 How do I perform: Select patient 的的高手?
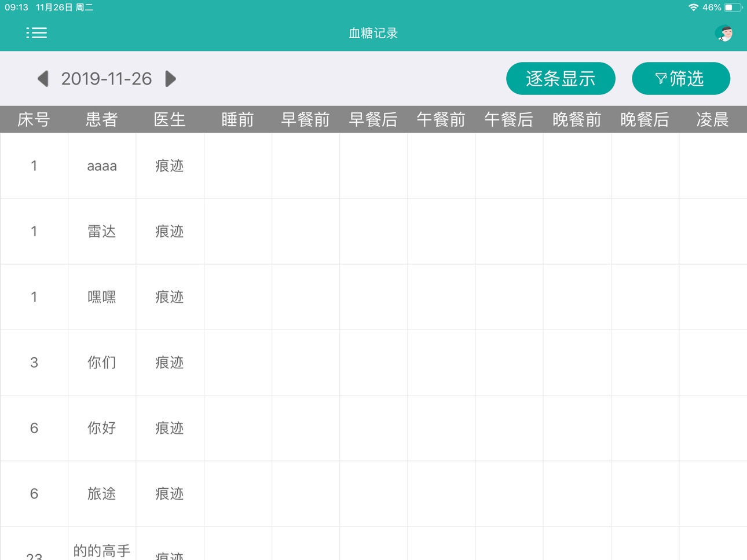point(102,550)
